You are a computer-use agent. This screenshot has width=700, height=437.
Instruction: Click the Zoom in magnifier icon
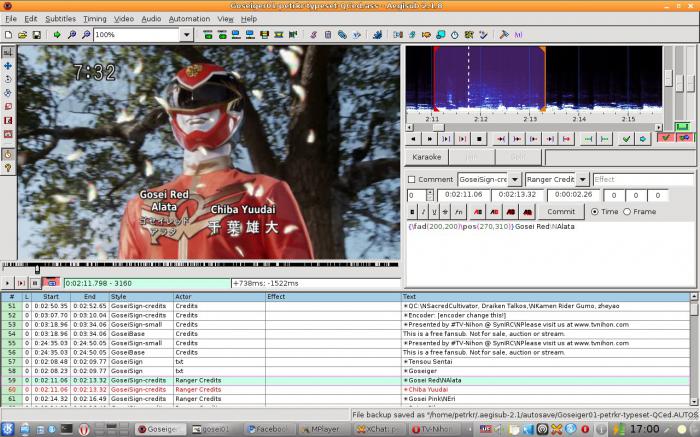[x=71, y=34]
